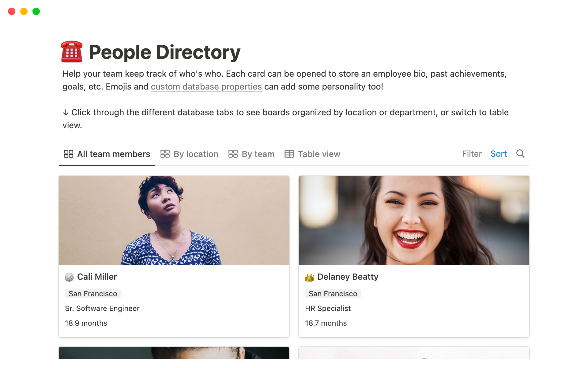Click San Francisco tag on Delaney Beatty card

[x=333, y=293]
